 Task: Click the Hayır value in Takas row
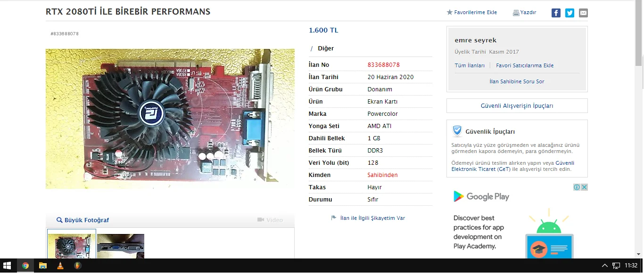[x=374, y=187]
